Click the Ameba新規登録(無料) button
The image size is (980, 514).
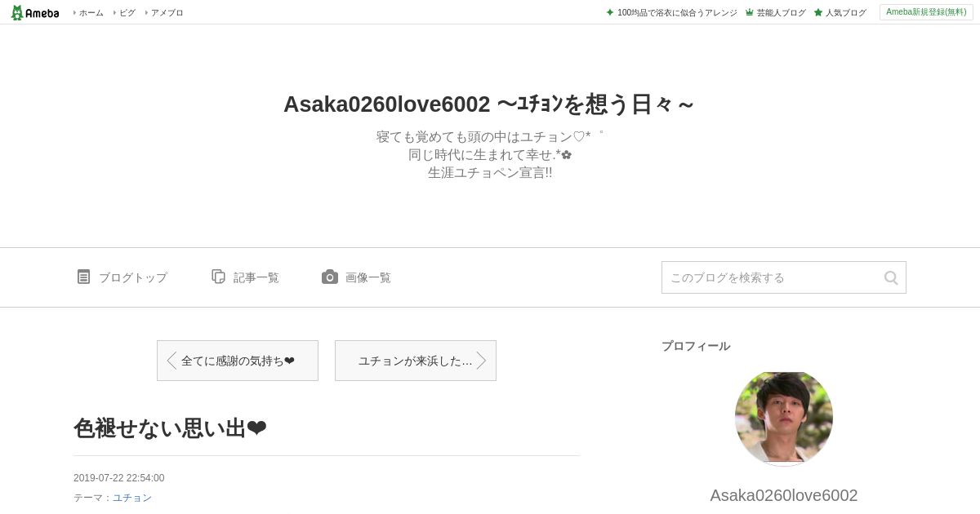(926, 12)
